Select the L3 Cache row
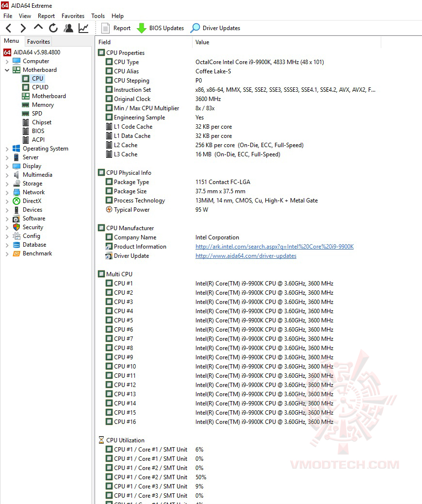 (x=193, y=154)
